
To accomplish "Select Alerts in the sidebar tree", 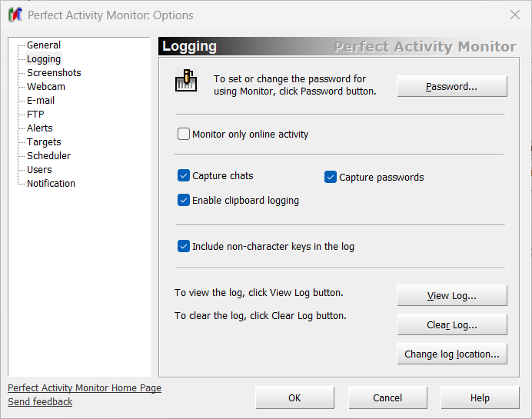I will point(40,128).
